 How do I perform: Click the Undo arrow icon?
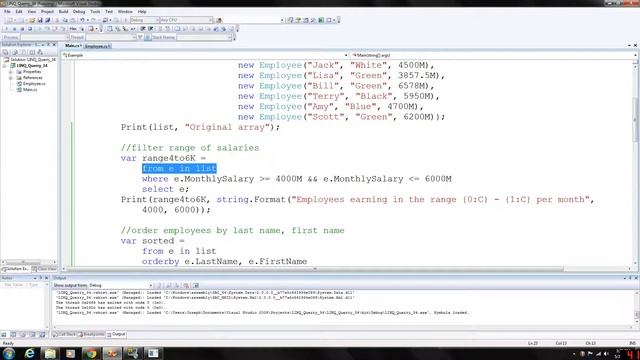tap(82, 20)
